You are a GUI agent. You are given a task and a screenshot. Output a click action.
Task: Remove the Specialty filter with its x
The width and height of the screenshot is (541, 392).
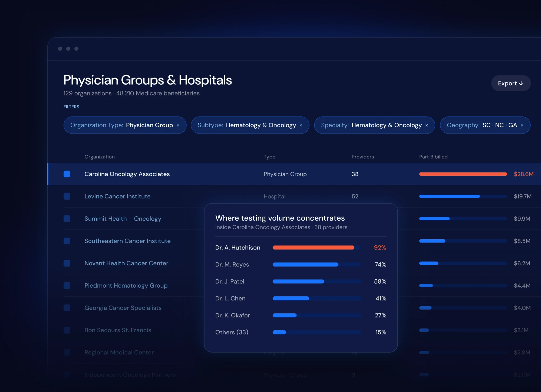[427, 125]
